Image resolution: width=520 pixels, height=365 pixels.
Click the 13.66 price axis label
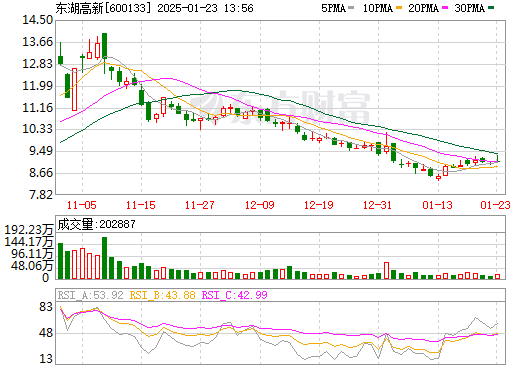37,42
